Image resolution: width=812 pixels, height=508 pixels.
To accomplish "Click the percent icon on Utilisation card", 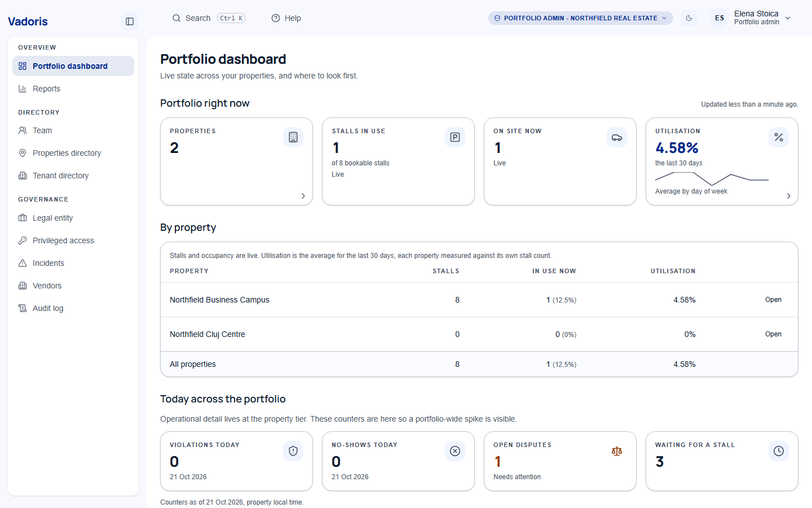I will pyautogui.click(x=779, y=137).
